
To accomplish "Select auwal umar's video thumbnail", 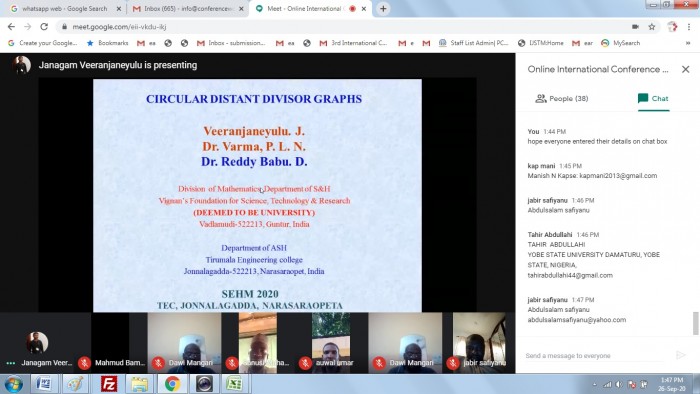I will [x=331, y=343].
